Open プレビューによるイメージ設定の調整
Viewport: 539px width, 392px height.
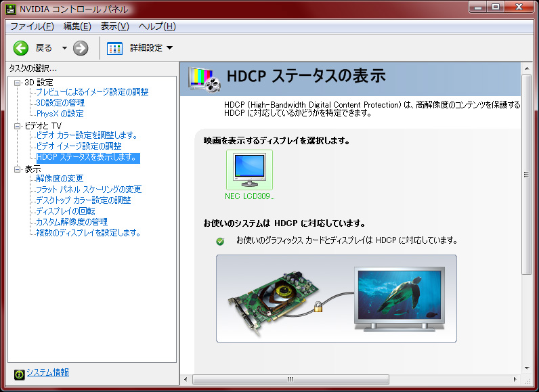[x=92, y=92]
